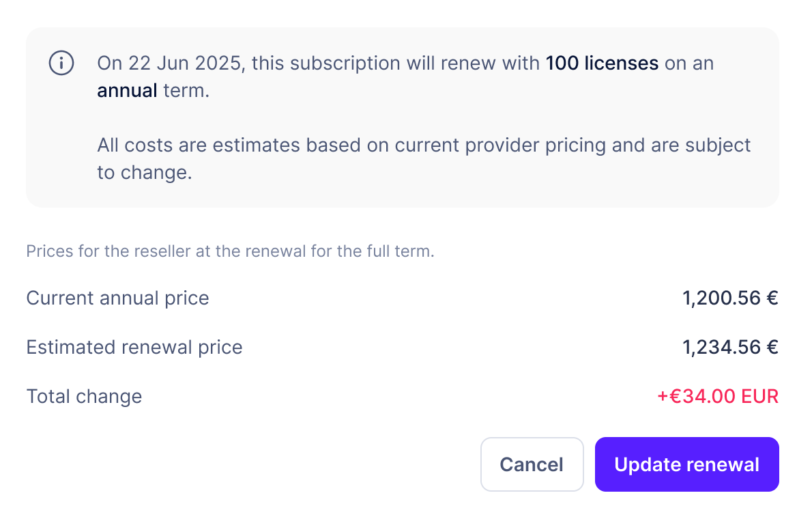Click the red +€34.00 EUR amount
Screen dimensions: 812x519
point(717,397)
